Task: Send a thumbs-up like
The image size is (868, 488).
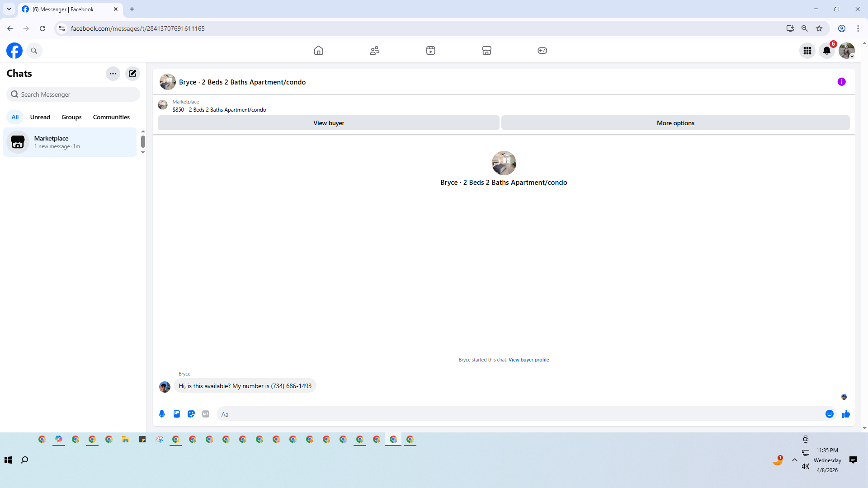Action: (845, 414)
